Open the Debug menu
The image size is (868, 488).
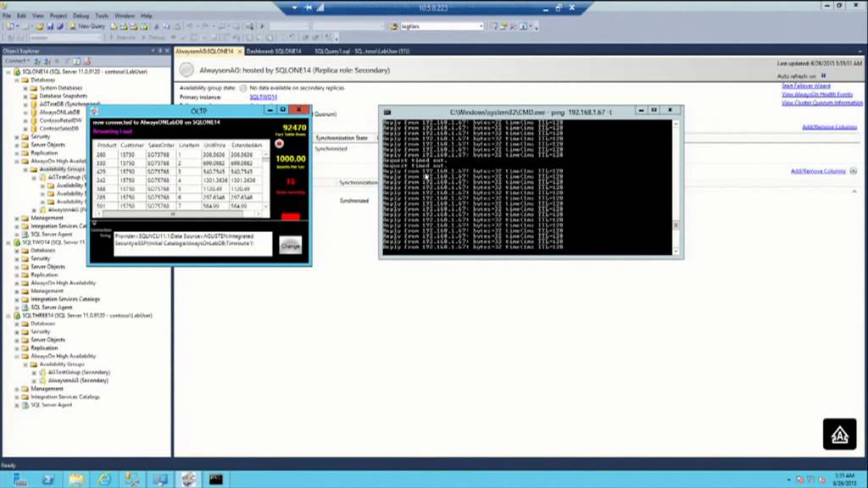81,15
